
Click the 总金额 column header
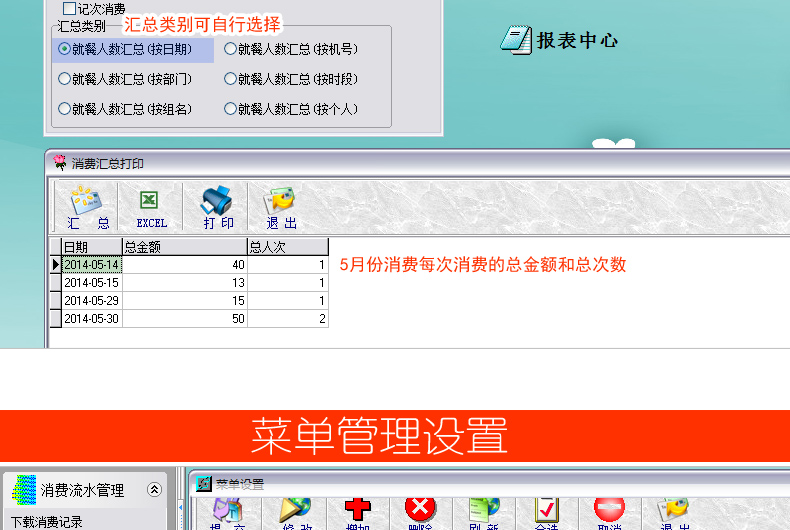(x=184, y=247)
